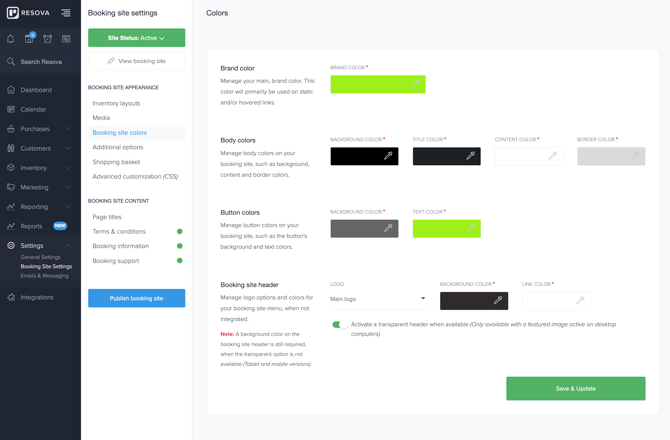Open notifications bell icon
The height and width of the screenshot is (440, 670).
11,39
